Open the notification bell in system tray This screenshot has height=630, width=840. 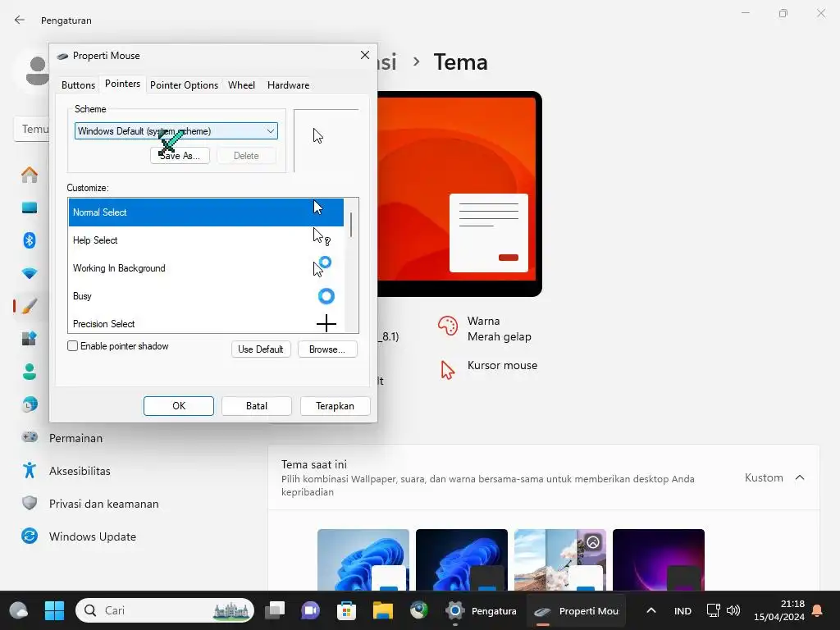click(x=817, y=610)
